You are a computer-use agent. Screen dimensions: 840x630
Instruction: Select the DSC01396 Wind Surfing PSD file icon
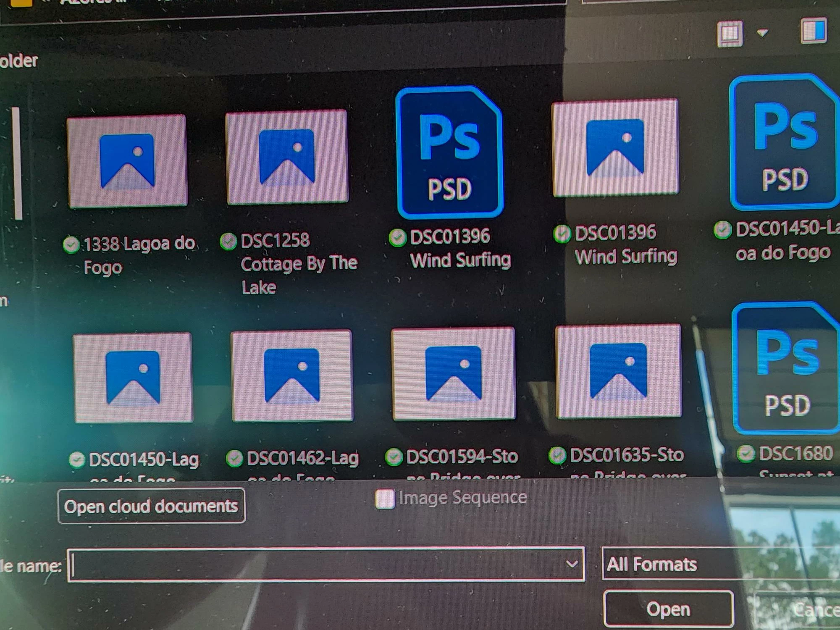[x=449, y=153]
